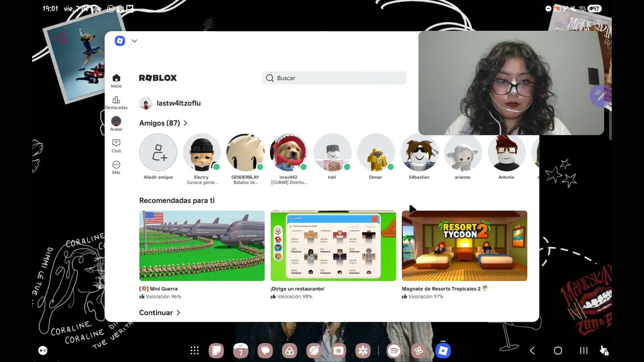
Task: Expand the arrow next to Amigos (87)
Action: [185, 123]
